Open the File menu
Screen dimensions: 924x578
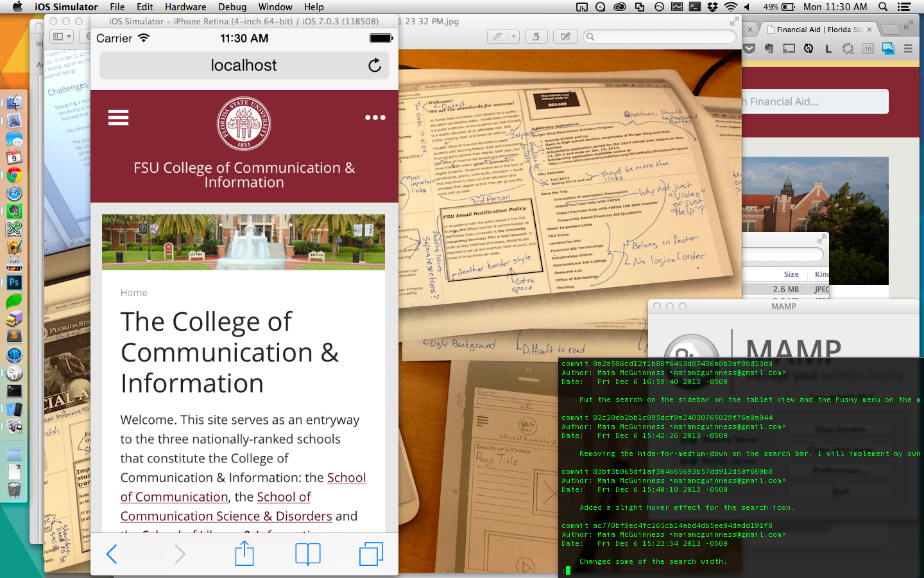coord(117,7)
